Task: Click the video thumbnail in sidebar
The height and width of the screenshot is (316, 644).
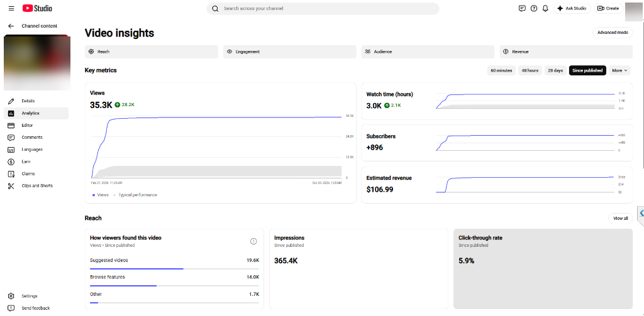Action: pyautogui.click(x=37, y=62)
